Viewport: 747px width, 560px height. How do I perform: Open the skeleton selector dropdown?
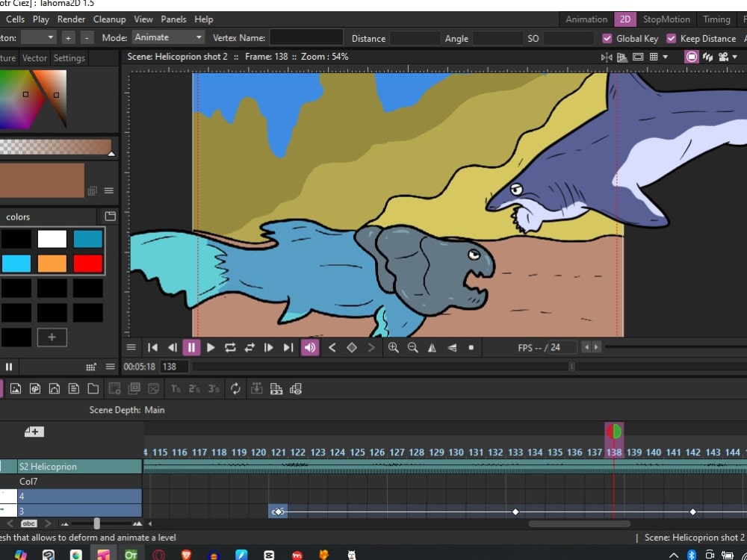[39, 37]
